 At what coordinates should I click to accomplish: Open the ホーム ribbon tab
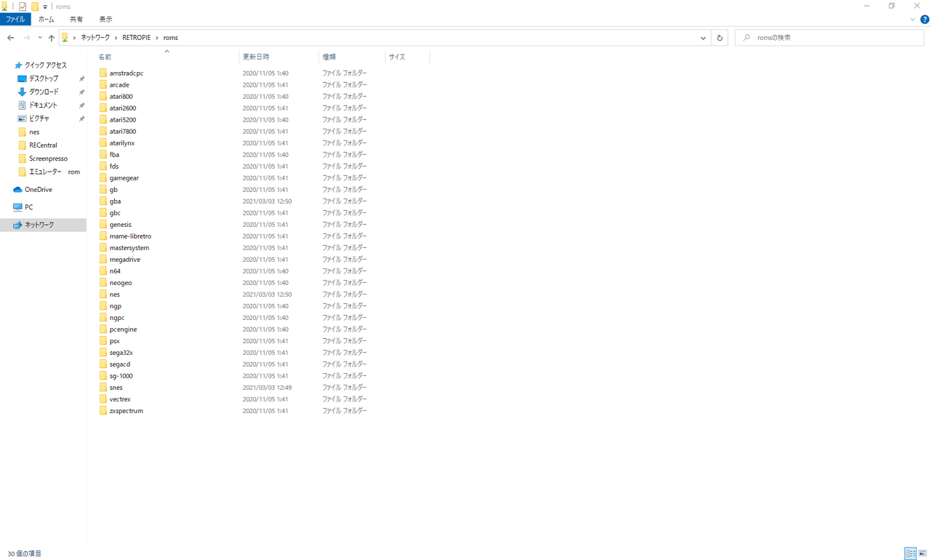[x=47, y=20]
